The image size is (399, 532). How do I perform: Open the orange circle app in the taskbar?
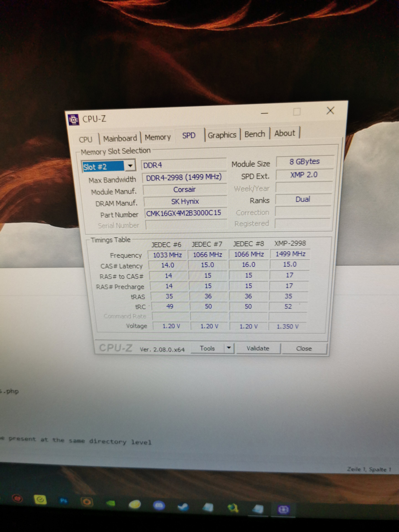coord(87,502)
